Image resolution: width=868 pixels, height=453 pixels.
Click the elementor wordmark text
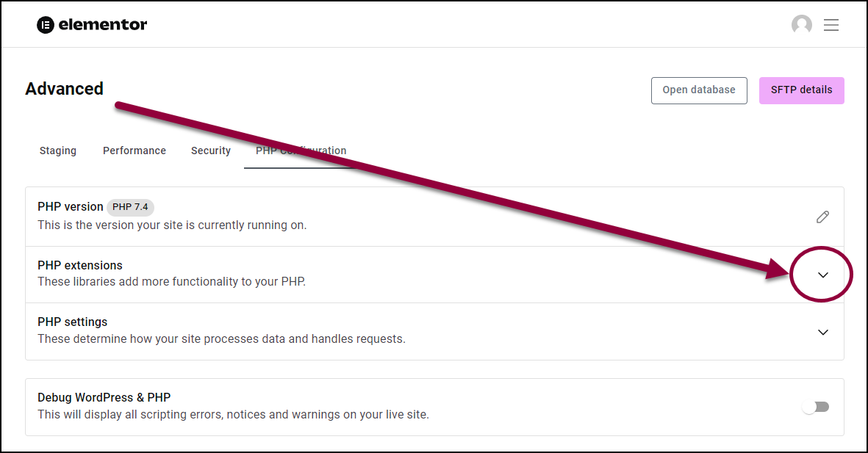tap(103, 25)
